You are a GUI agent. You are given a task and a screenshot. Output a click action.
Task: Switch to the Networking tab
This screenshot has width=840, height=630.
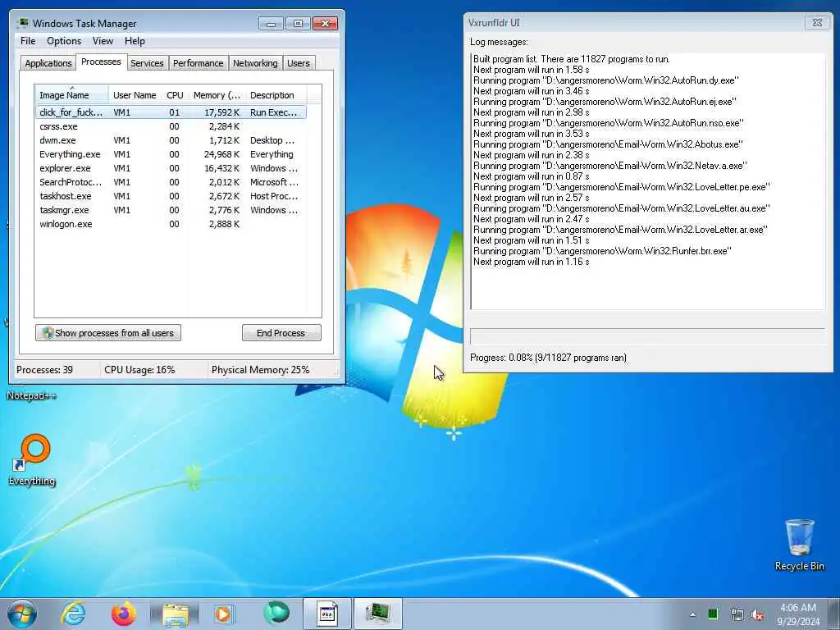(x=255, y=63)
